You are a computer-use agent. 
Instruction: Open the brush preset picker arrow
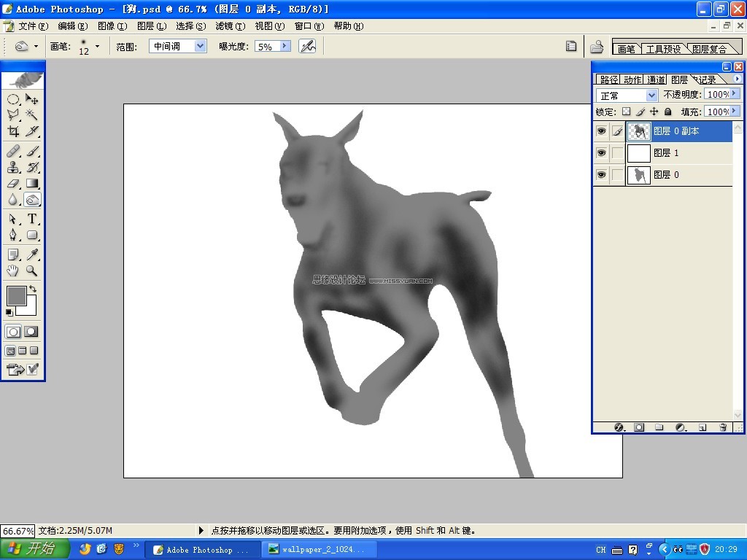tap(98, 46)
